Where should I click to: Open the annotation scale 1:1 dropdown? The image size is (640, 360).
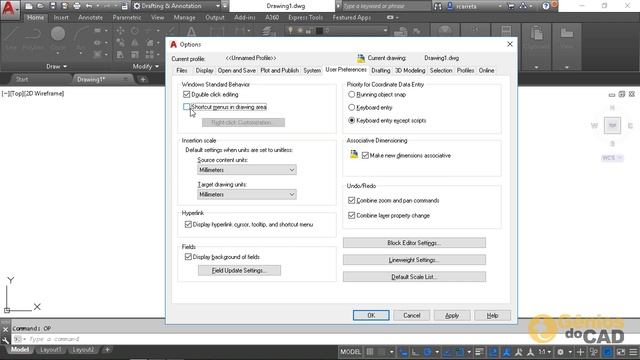[x=544, y=351]
